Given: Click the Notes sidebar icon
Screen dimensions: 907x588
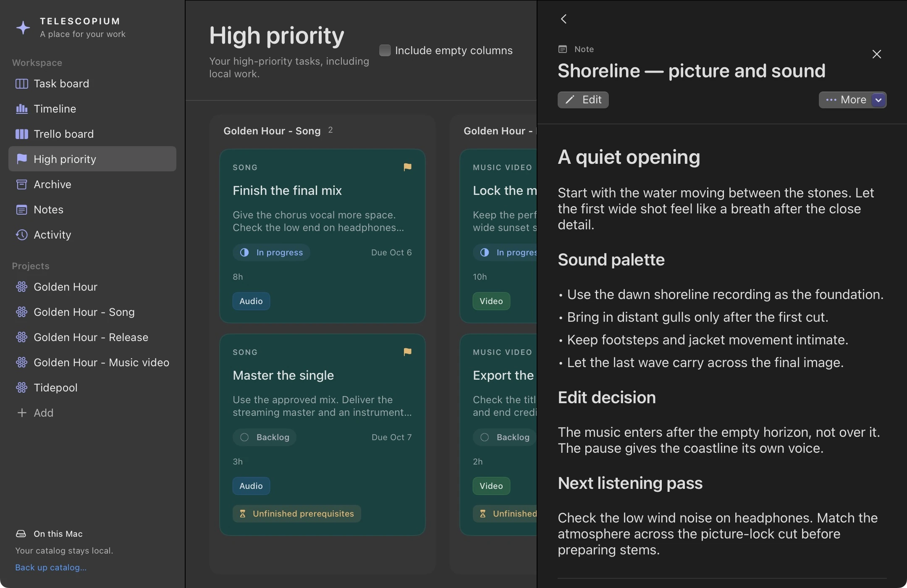Looking at the screenshot, I should pos(21,210).
